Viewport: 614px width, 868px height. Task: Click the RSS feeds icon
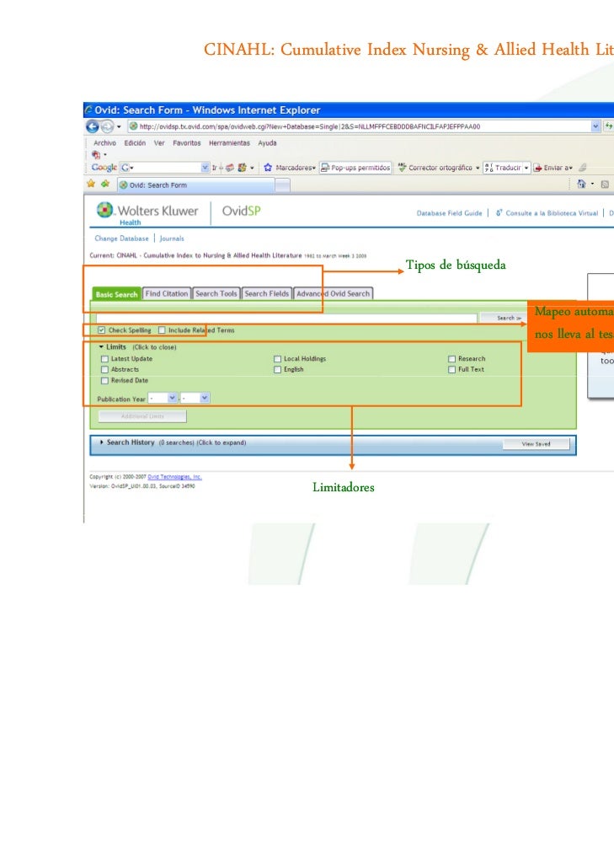pyautogui.click(x=605, y=185)
